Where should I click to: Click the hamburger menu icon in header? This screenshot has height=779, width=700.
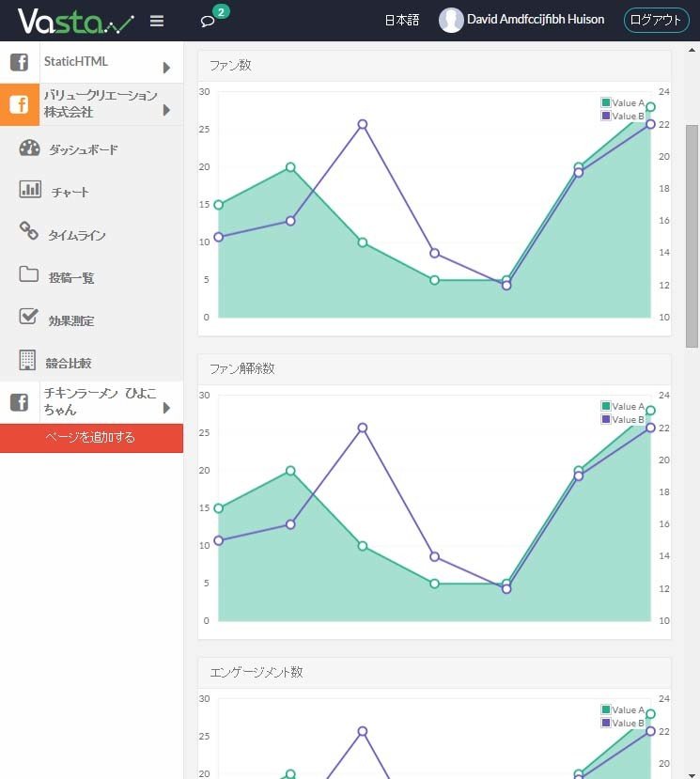click(x=157, y=21)
